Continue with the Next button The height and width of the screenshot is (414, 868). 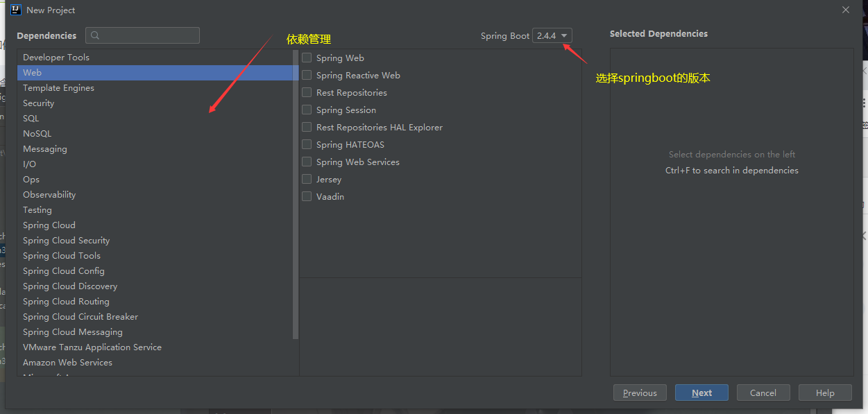tap(701, 393)
